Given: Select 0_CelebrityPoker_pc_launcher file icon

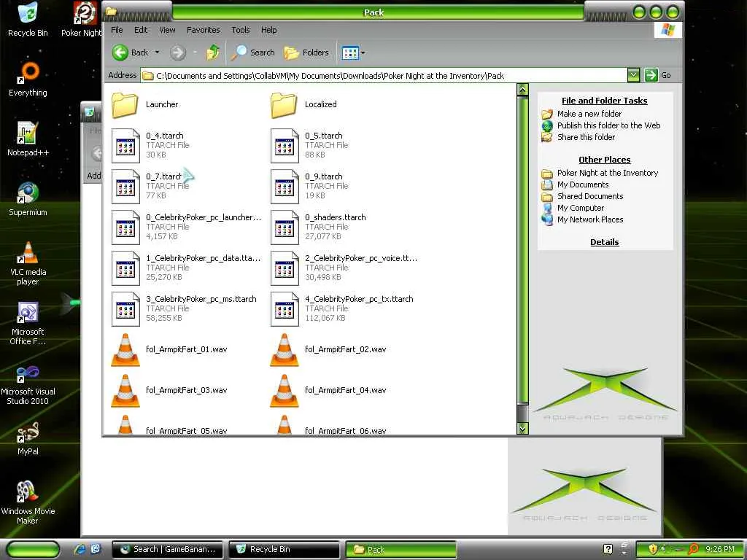Looking at the screenshot, I should (125, 227).
